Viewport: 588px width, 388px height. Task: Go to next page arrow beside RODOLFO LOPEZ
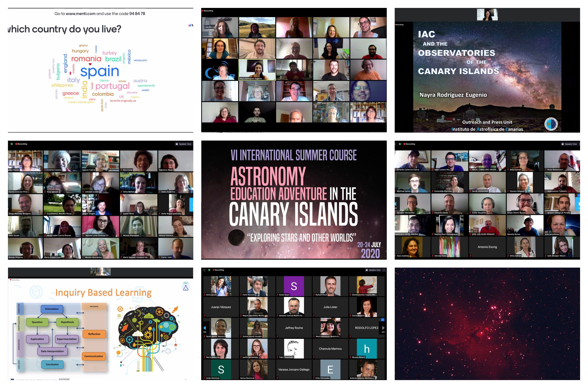(383, 328)
